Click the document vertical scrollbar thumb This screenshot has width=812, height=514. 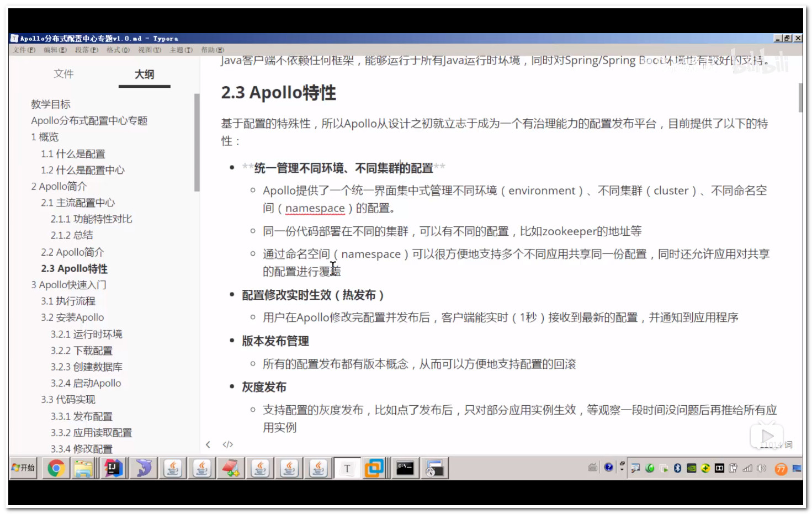800,98
